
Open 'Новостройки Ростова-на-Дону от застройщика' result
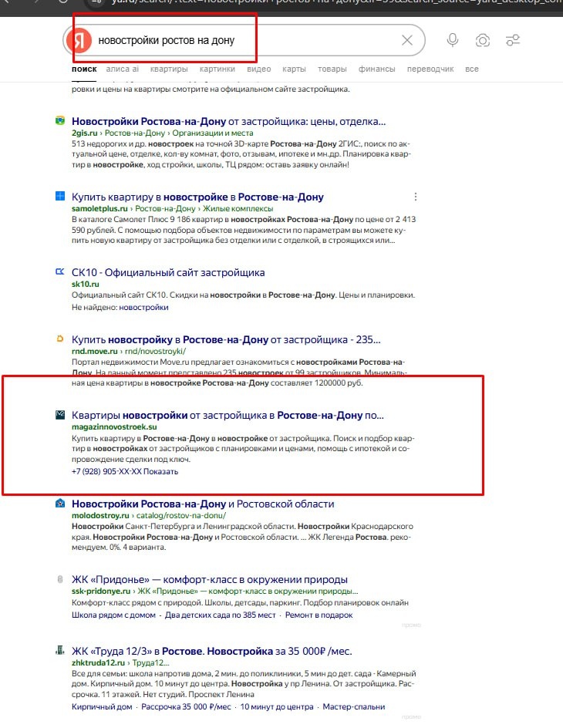[228, 121]
